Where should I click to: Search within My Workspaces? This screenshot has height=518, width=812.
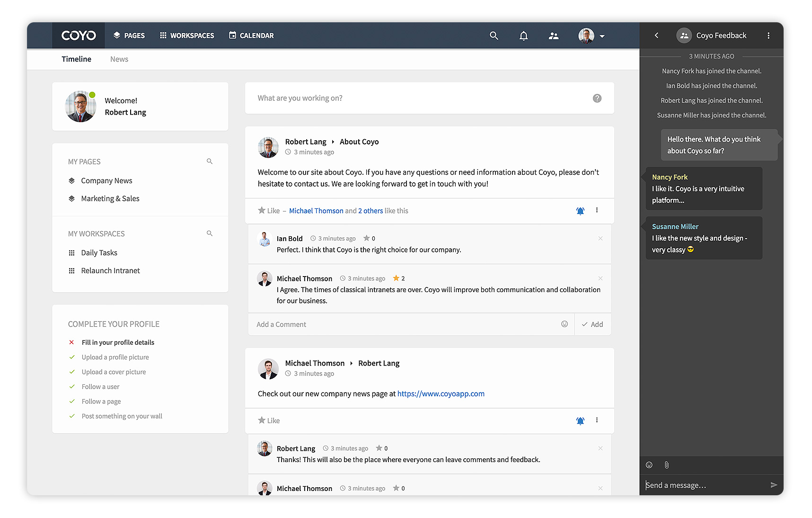click(210, 233)
